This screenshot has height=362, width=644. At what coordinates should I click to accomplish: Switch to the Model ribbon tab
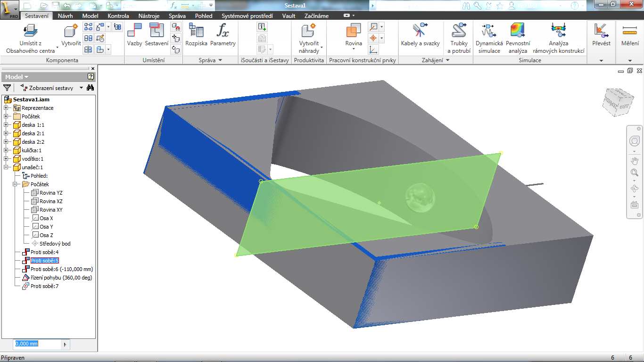[x=90, y=16]
